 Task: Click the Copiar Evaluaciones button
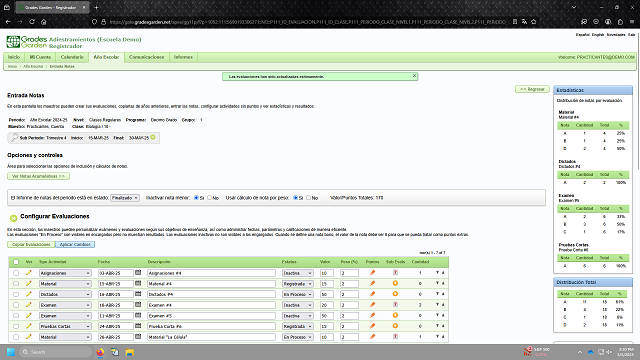click(31, 244)
